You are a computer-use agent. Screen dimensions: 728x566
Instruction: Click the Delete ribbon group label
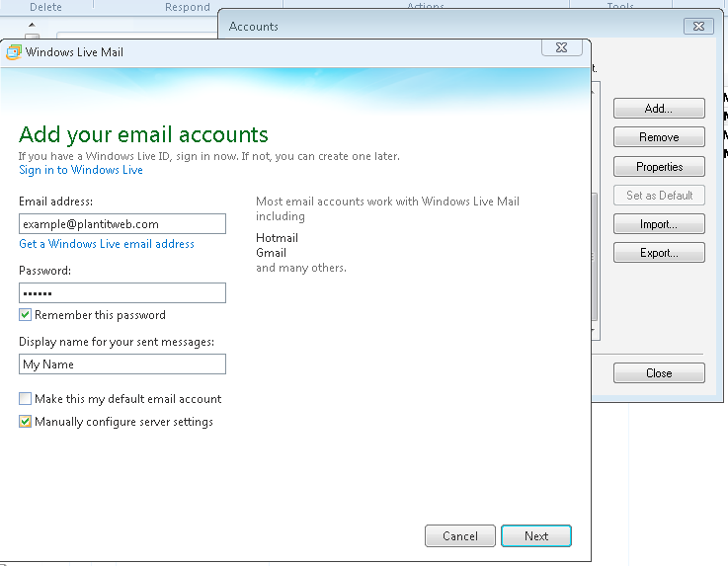tap(45, 7)
